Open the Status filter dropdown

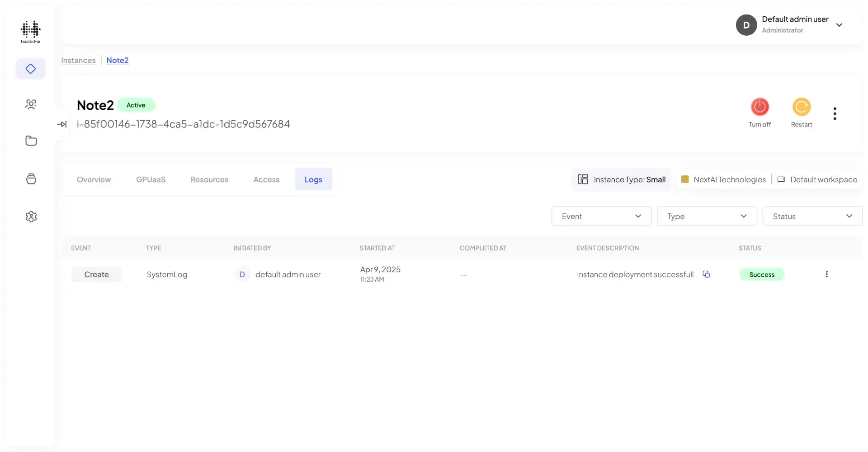pyautogui.click(x=812, y=216)
